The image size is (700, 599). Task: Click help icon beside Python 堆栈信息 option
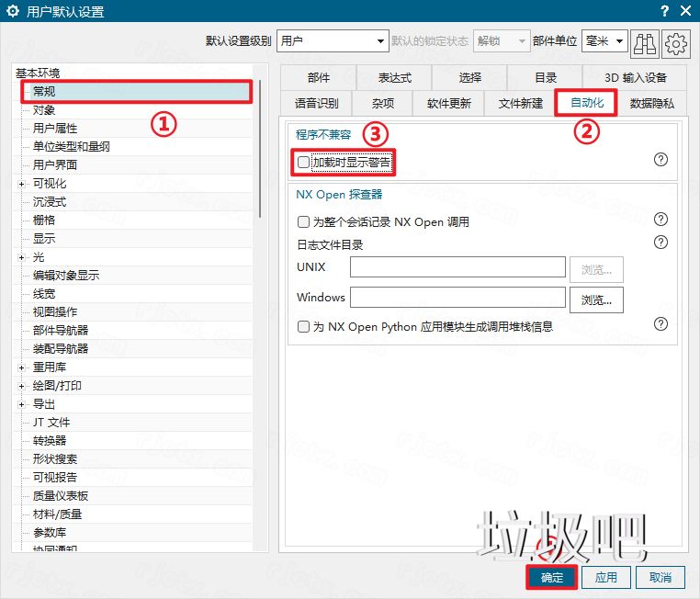pos(660,324)
